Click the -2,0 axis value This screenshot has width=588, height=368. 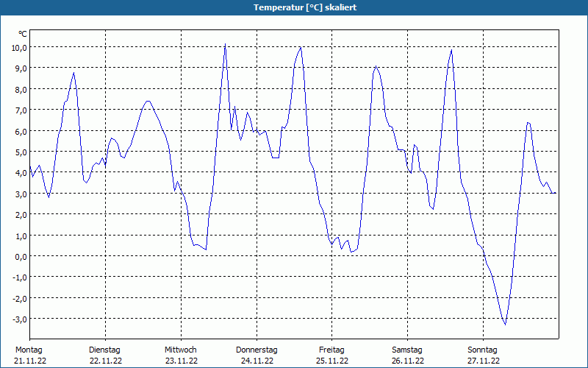20,298
